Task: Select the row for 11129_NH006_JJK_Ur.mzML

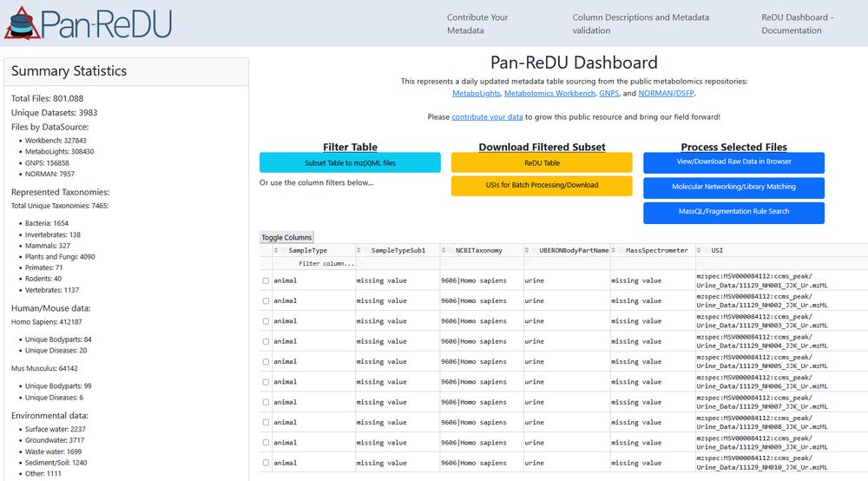Action: 266,382
